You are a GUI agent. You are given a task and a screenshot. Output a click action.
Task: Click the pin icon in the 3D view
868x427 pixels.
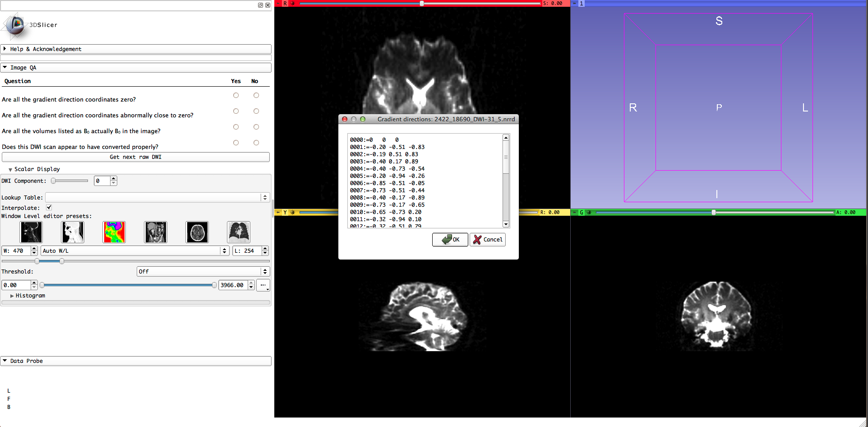pyautogui.click(x=575, y=3)
